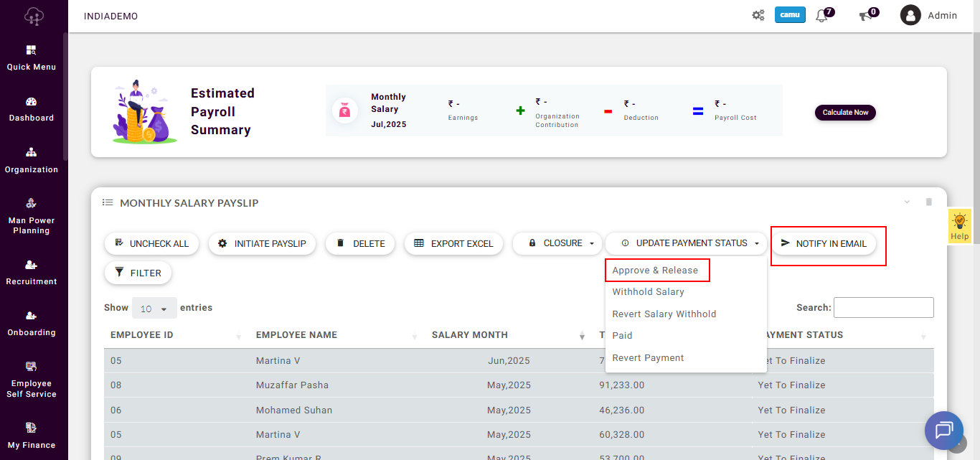Viewport: 980px width, 460px height.
Task: Click the announcements megaphone icon
Action: pos(866,16)
